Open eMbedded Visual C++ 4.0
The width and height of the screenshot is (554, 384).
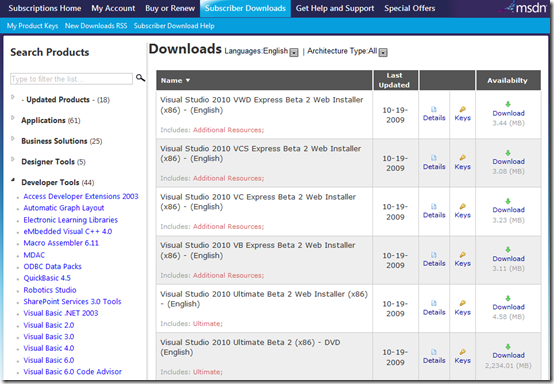(x=68, y=232)
